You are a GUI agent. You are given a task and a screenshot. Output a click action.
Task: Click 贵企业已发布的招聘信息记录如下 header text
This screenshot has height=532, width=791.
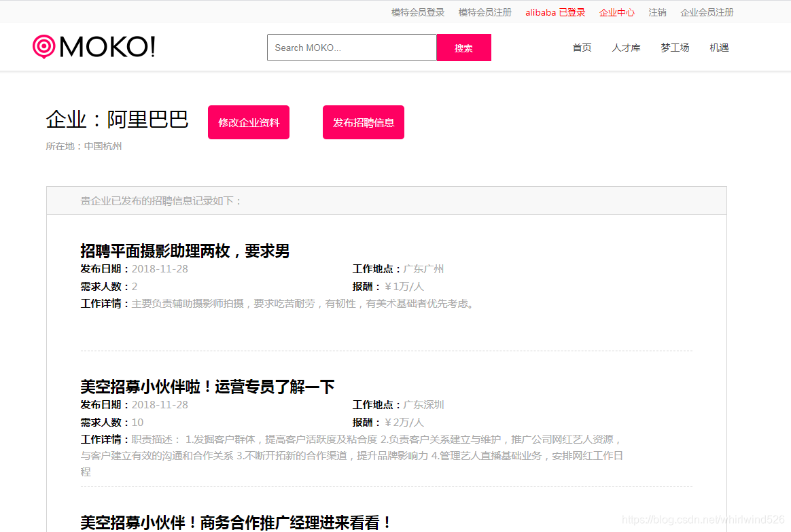(161, 200)
